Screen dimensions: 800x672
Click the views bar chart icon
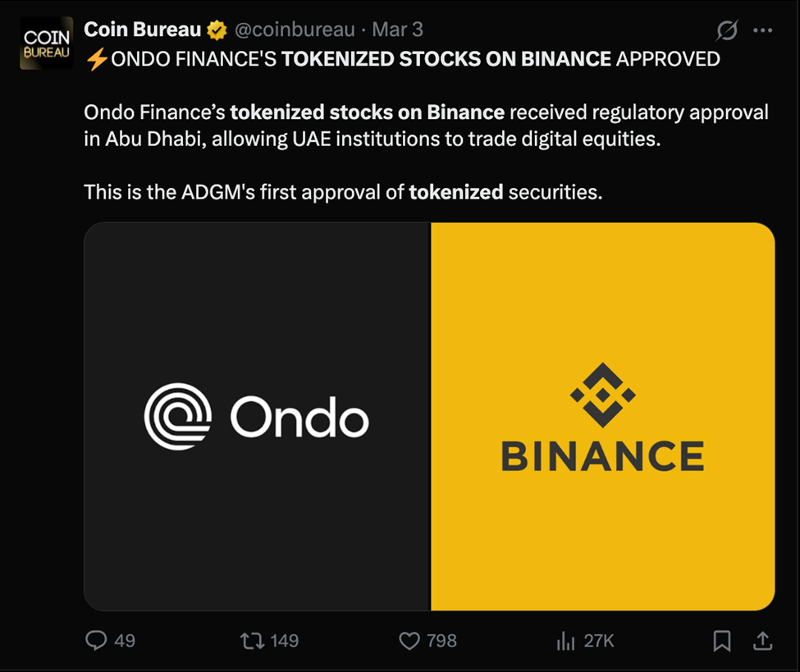[x=565, y=641]
